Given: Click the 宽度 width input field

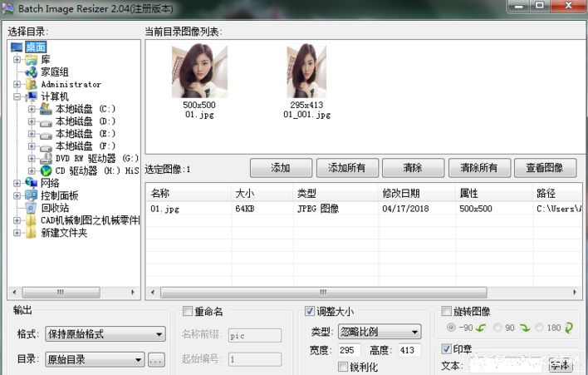Looking at the screenshot, I should [x=349, y=350].
